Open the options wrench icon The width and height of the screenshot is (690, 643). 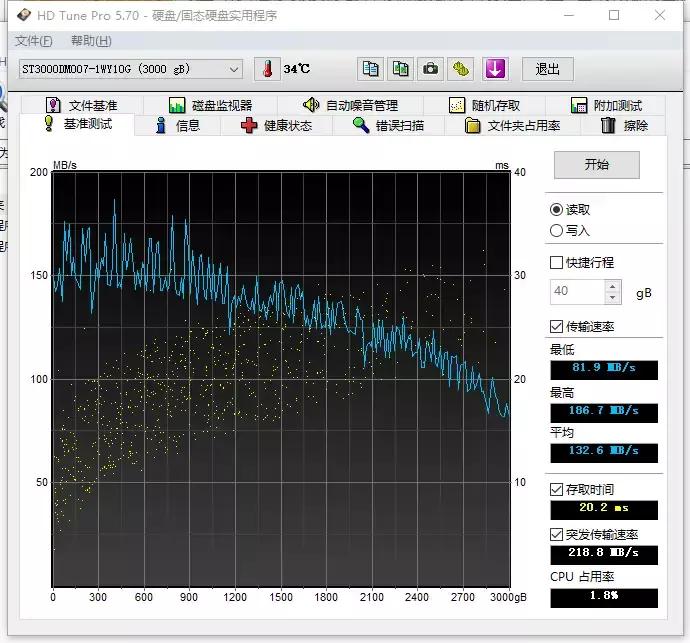coord(460,69)
